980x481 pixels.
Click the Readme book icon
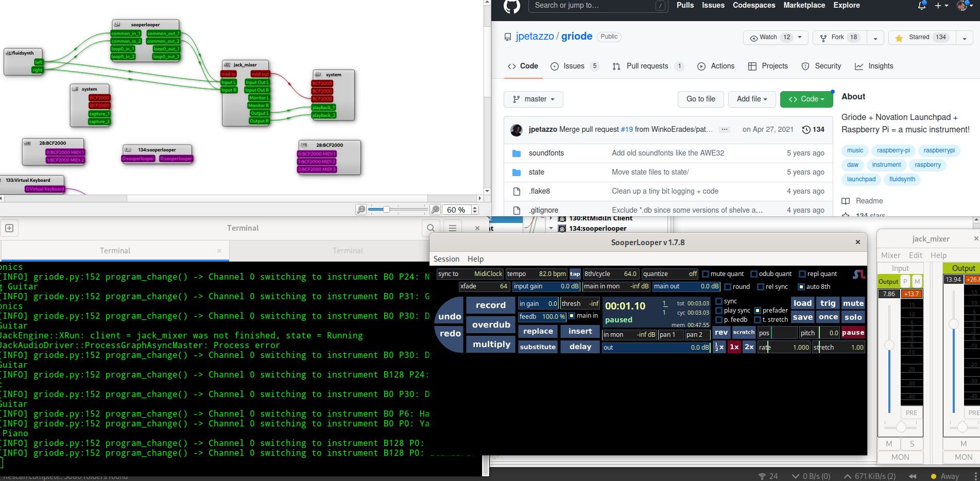846,201
